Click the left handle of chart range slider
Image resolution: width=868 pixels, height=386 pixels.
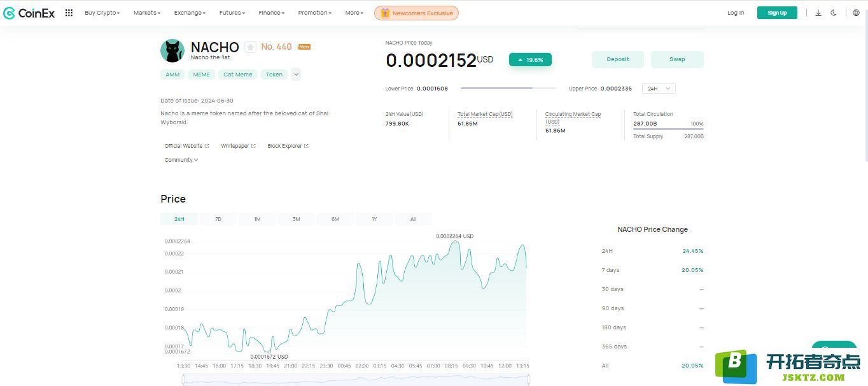[183, 380]
